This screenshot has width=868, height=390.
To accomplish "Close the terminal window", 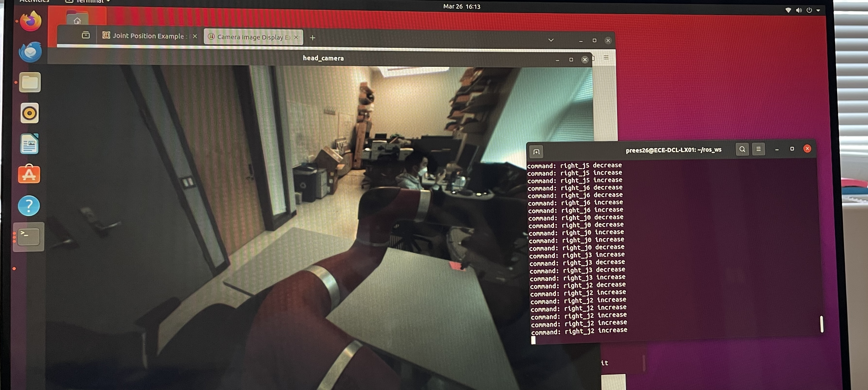I will click(807, 149).
